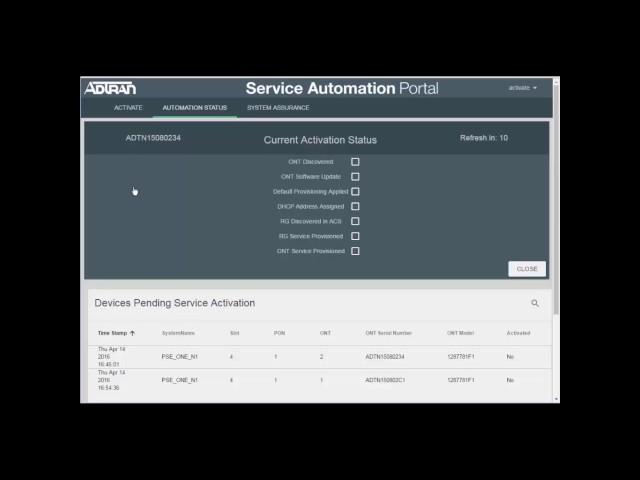640x480 pixels.
Task: Tick the ONT Software Update checkbox
Action: pyautogui.click(x=355, y=177)
